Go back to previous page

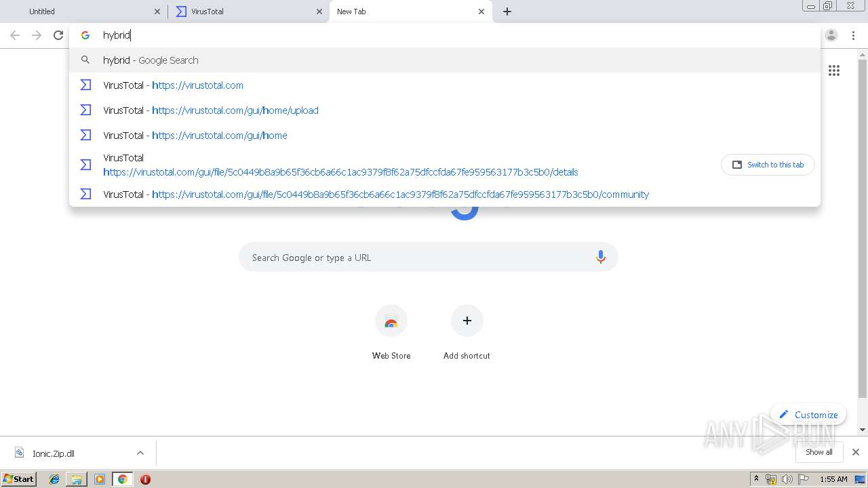click(x=15, y=35)
